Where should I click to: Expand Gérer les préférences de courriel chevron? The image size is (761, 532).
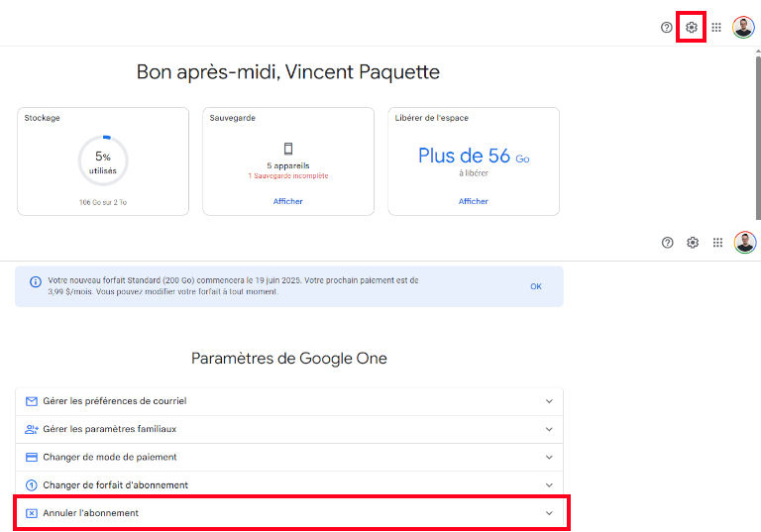tap(549, 401)
